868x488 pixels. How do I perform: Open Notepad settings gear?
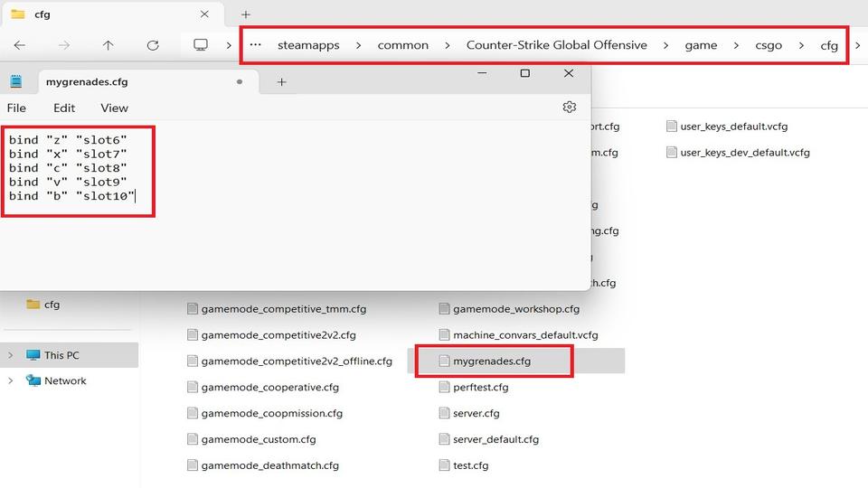click(x=569, y=108)
